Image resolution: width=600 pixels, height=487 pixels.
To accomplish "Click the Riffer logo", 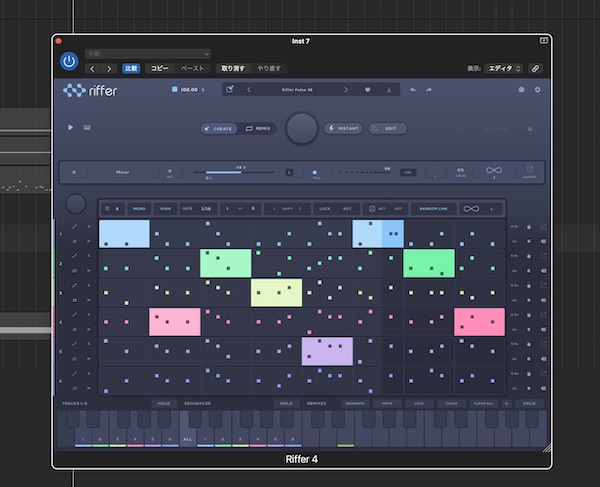I will coord(90,90).
